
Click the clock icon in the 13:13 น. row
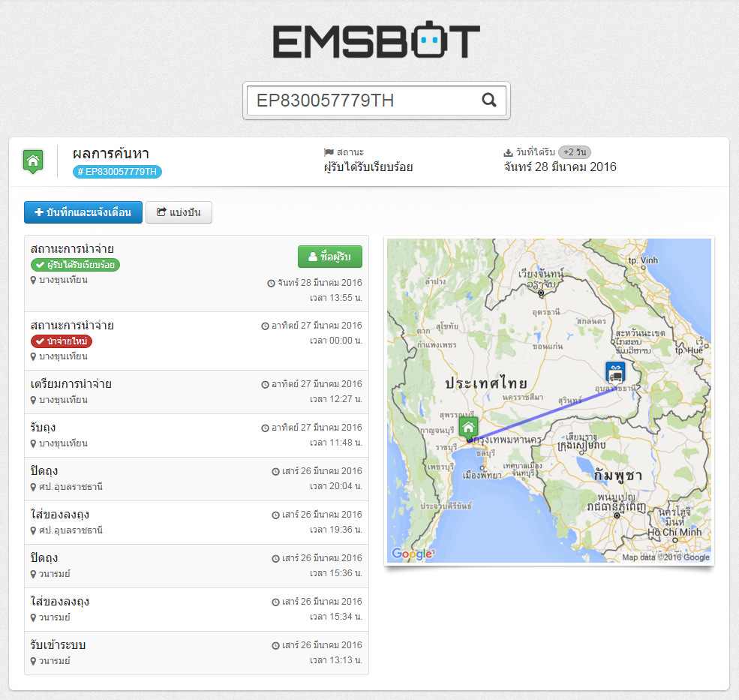coord(275,646)
